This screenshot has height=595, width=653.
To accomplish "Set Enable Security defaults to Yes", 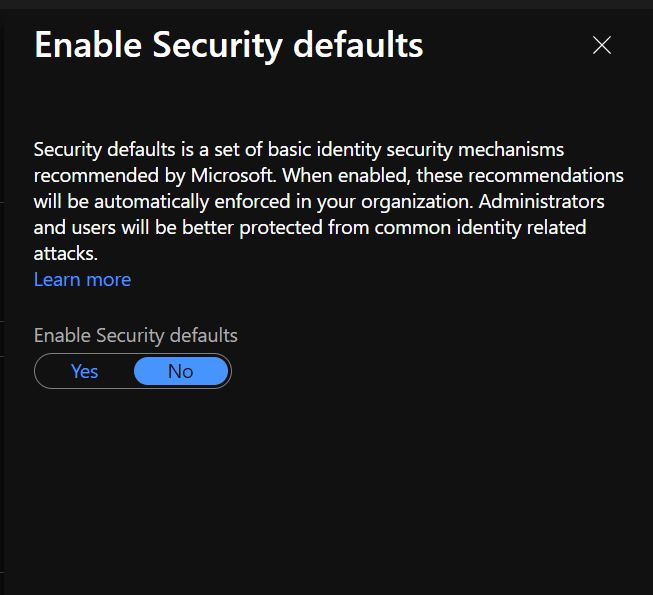I will pyautogui.click(x=85, y=371).
